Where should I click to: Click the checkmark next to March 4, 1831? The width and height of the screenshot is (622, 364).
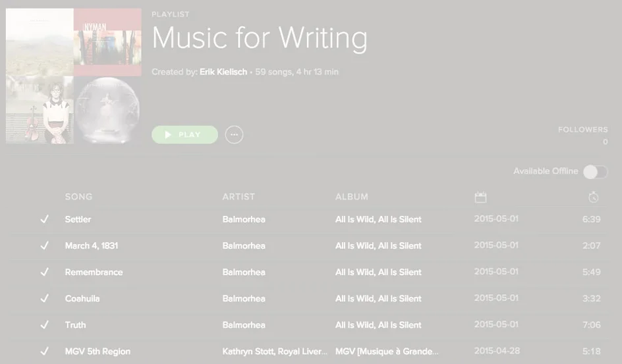44,246
